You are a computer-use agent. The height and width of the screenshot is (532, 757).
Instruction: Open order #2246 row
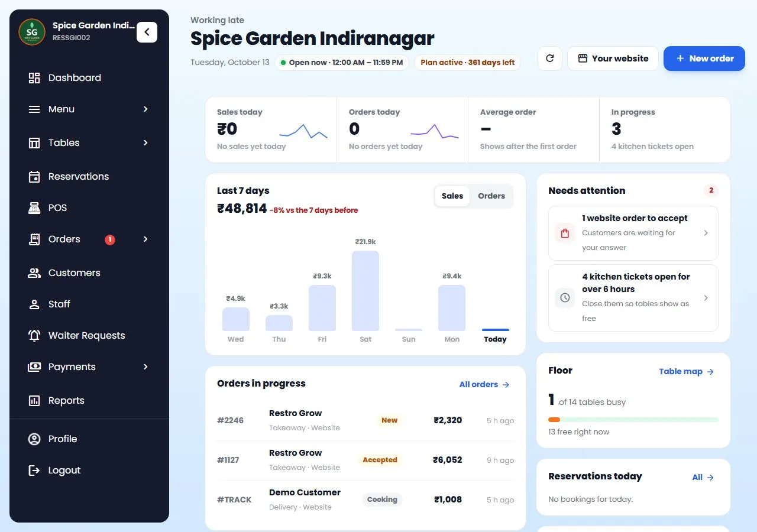pos(365,420)
